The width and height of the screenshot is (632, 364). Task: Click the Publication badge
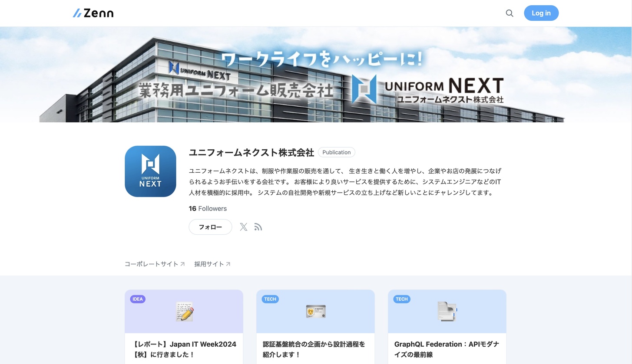337,152
